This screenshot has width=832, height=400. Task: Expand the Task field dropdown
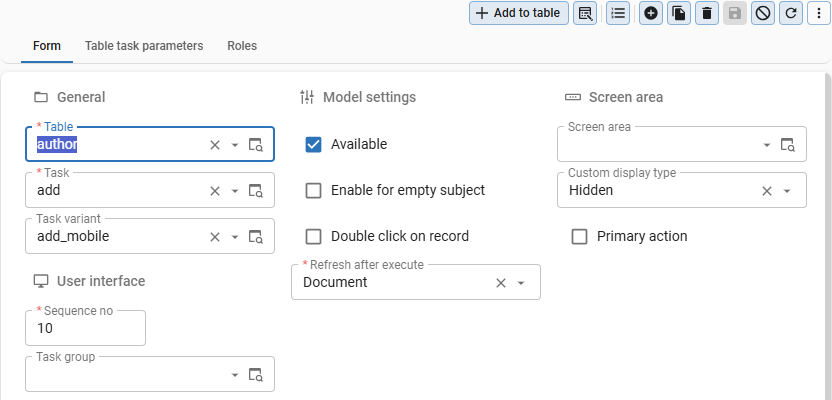[x=235, y=191]
